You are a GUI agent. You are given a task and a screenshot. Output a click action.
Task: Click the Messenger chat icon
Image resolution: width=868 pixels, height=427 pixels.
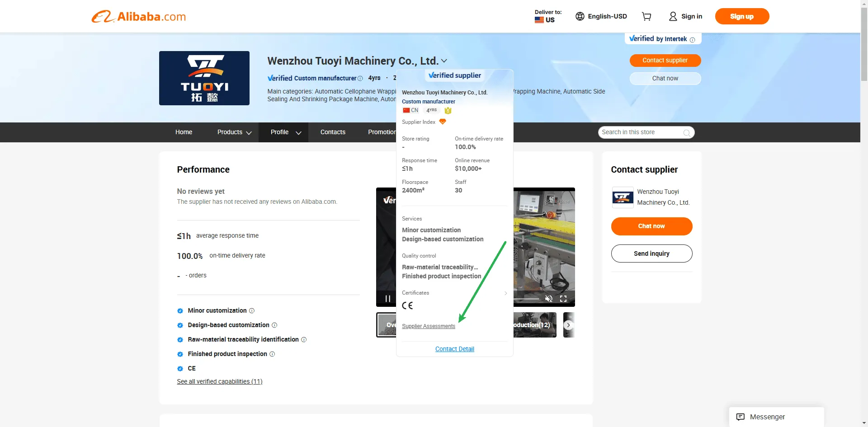741,417
